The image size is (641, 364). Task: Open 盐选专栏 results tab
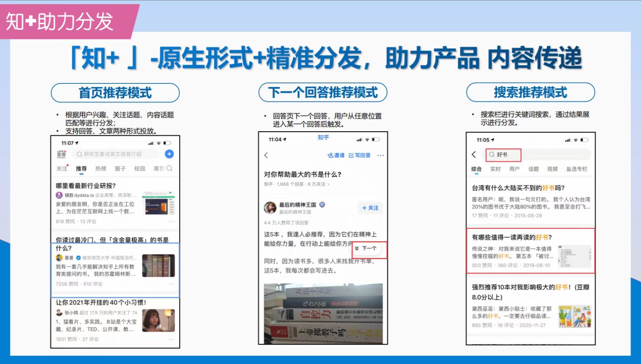577,169
